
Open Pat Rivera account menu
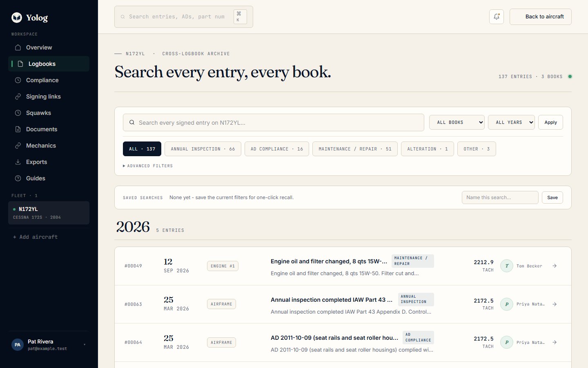click(x=49, y=345)
